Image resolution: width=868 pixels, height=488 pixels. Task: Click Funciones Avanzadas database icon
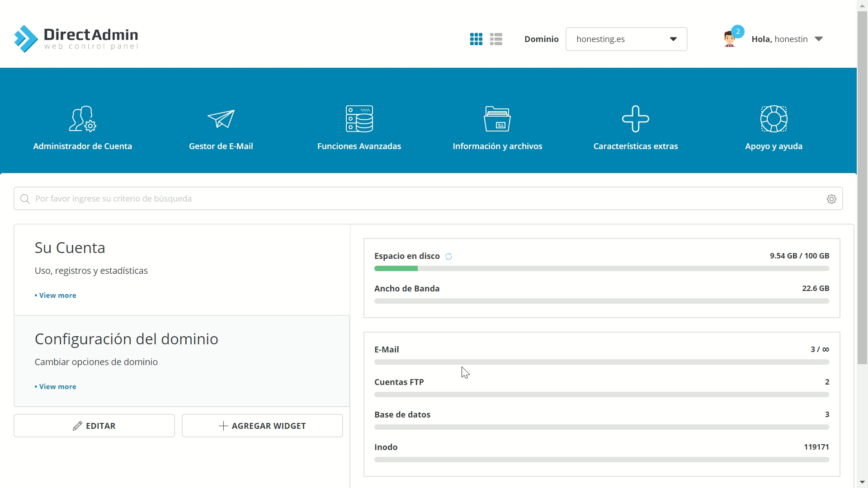[x=359, y=119]
